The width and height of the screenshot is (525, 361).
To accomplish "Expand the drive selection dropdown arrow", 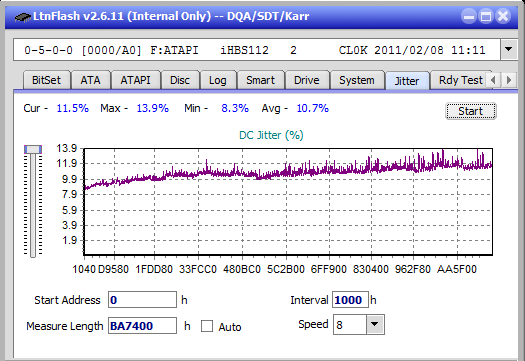I will click(x=508, y=50).
